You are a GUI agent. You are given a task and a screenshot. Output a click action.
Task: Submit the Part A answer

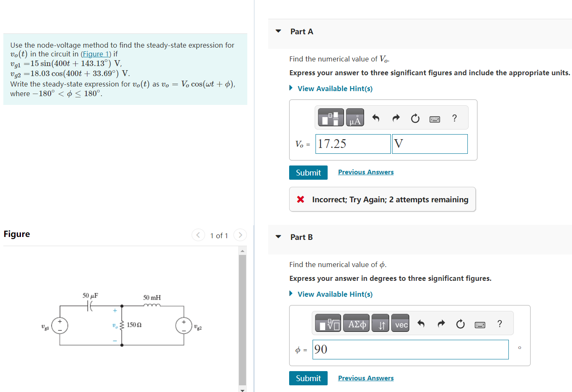tap(308, 172)
